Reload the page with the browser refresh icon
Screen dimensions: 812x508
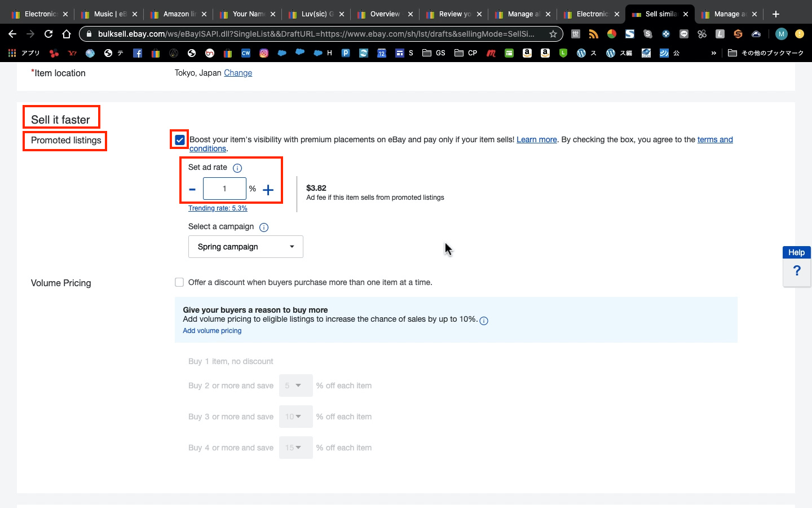(48, 34)
